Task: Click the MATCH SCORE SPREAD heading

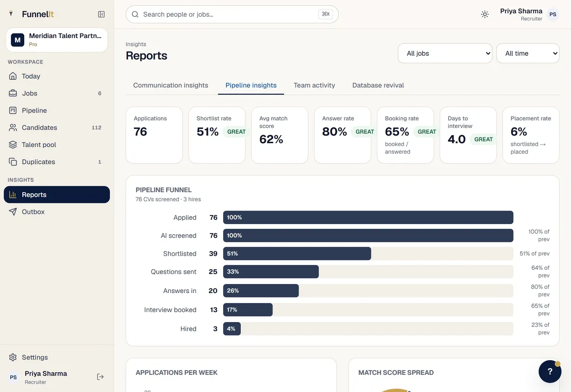Action: (396, 372)
